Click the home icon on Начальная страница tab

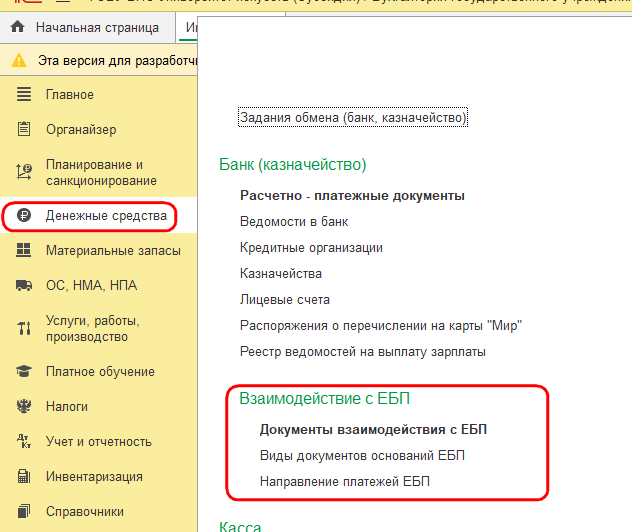click(x=17, y=27)
